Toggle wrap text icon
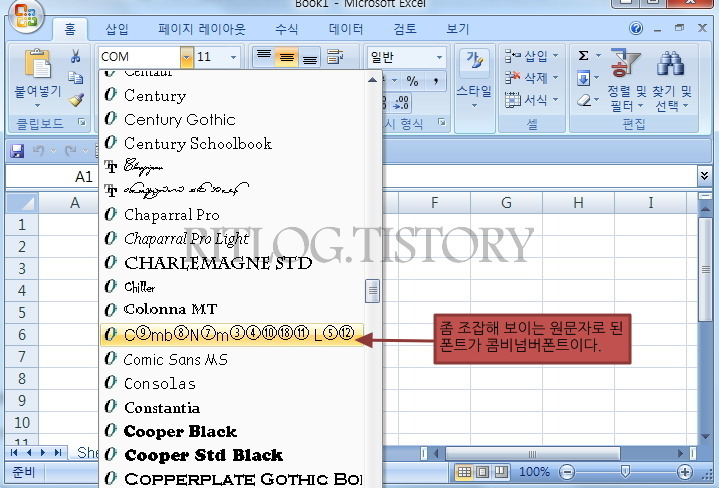This screenshot has width=719, height=488. coord(335,57)
